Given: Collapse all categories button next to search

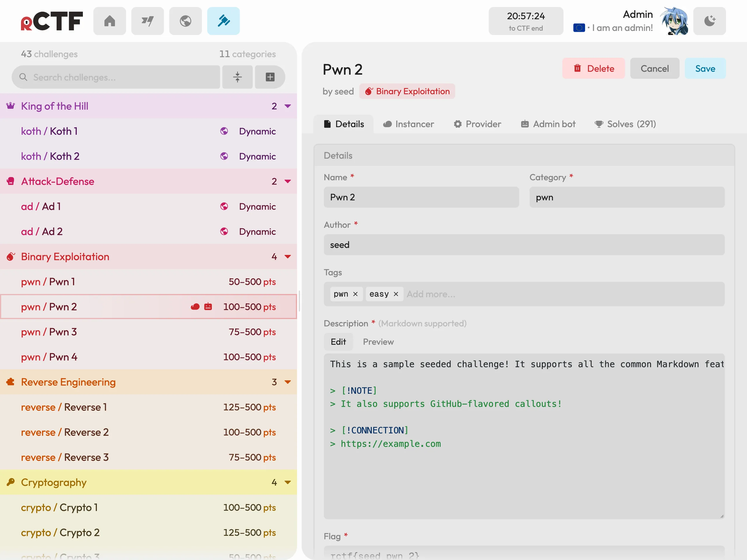Looking at the screenshot, I should pyautogui.click(x=238, y=77).
